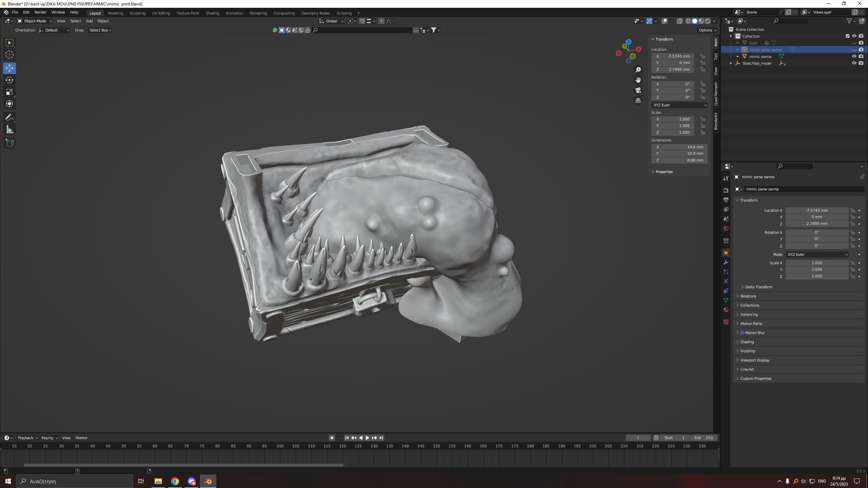The image size is (868, 488).
Task: Select the Select Box tool
Action: (9, 43)
